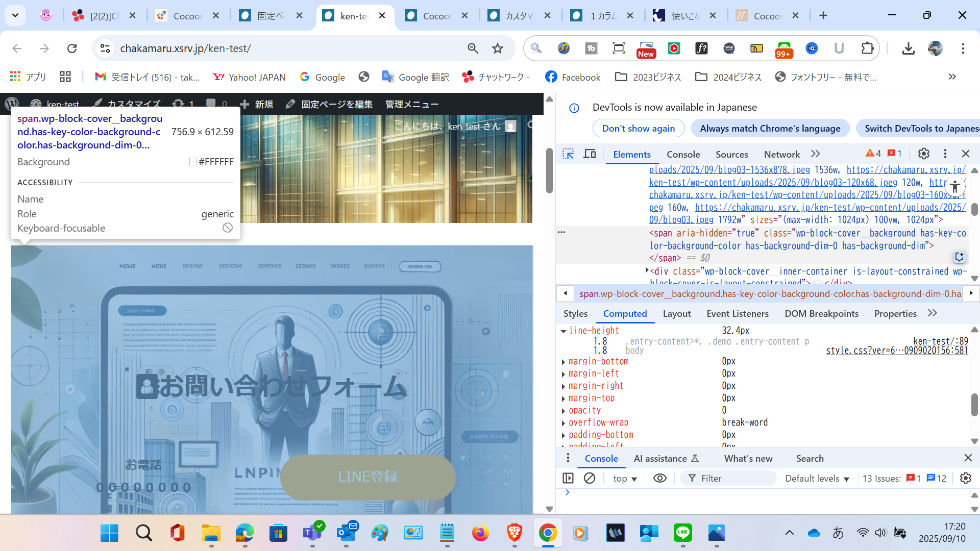Click the live expression eye icon
Image resolution: width=980 pixels, height=551 pixels.
pos(659,478)
